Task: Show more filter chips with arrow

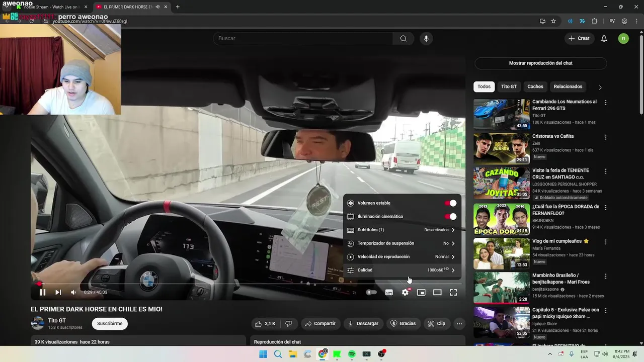Action: 600,87
